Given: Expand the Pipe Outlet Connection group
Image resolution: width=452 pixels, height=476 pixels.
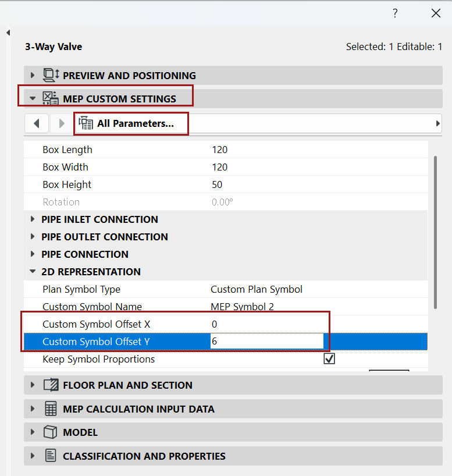Looking at the screenshot, I should click(33, 237).
